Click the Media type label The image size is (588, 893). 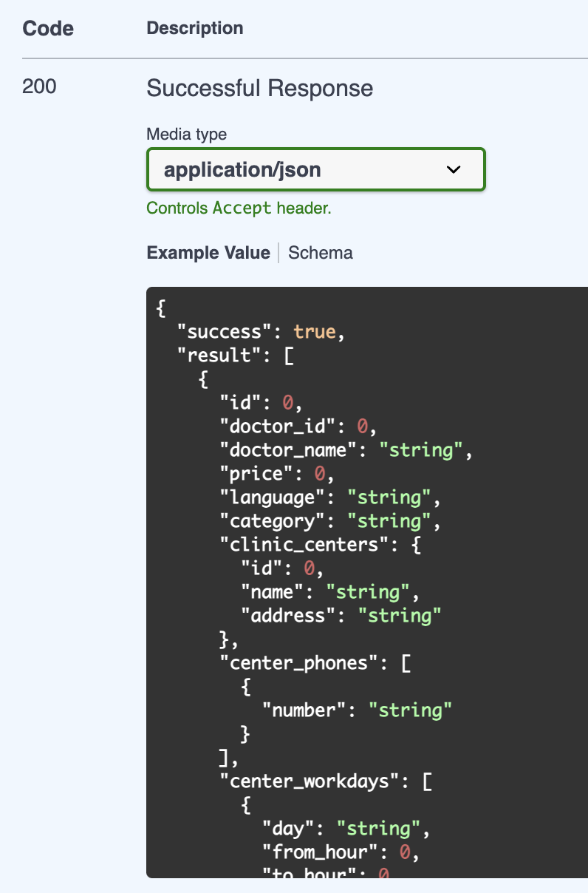point(186,134)
